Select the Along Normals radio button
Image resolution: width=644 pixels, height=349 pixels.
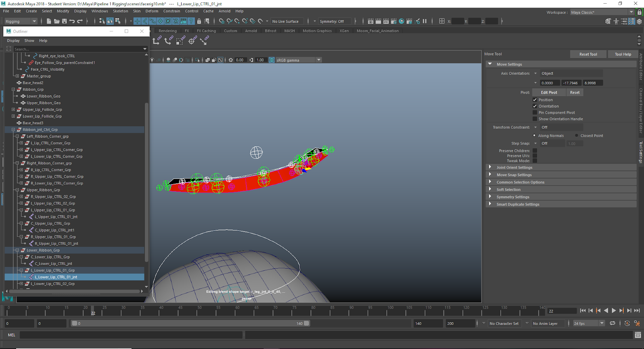point(535,135)
